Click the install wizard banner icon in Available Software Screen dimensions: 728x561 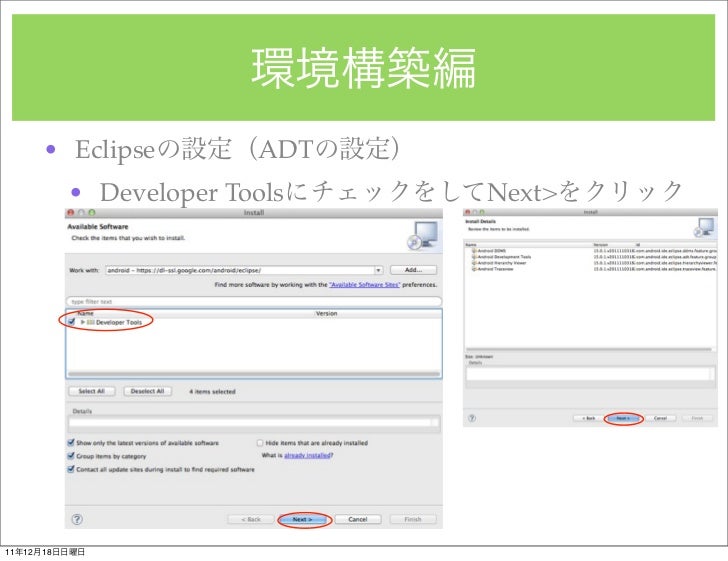point(422,235)
